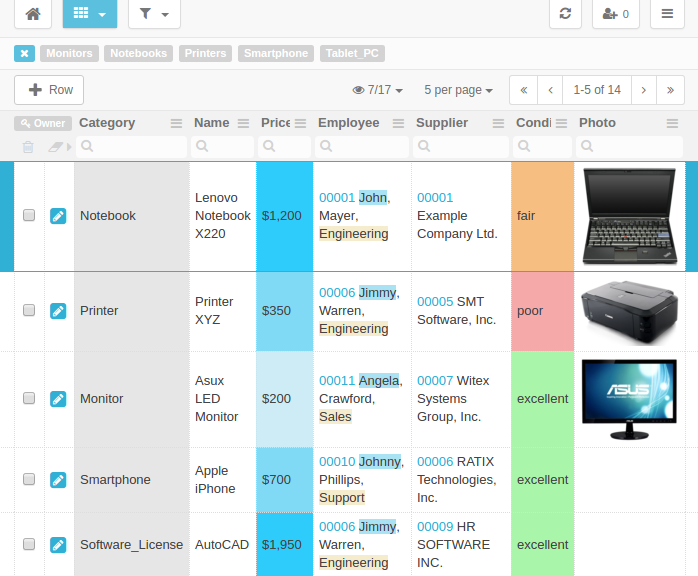The width and height of the screenshot is (698, 576).
Task: Check the Notebook row checkbox
Action: click(x=29, y=215)
